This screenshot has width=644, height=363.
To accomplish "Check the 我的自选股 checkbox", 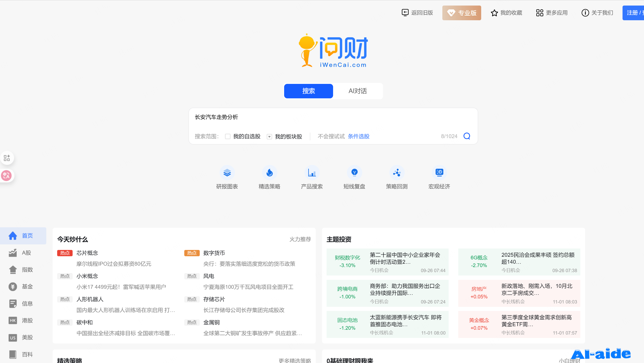I will (x=227, y=136).
